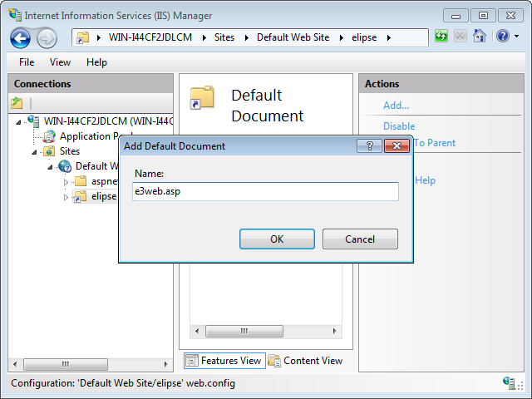Click the To Parent action link
The height and width of the screenshot is (399, 532).
[435, 143]
